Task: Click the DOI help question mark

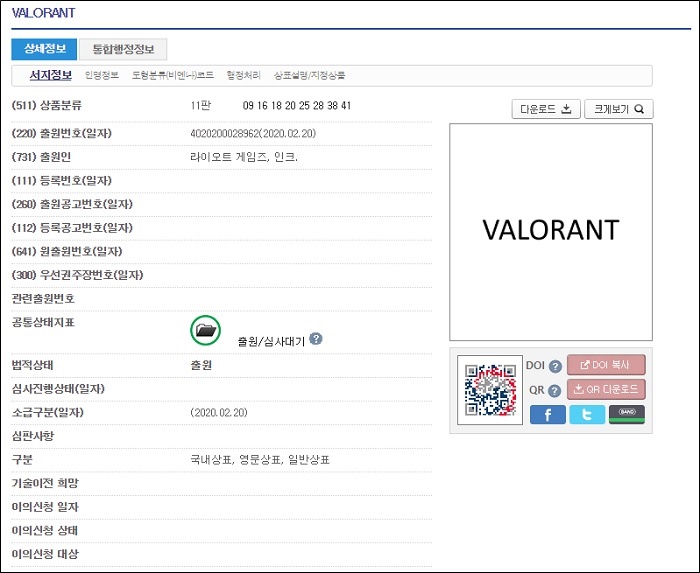Action: click(555, 366)
